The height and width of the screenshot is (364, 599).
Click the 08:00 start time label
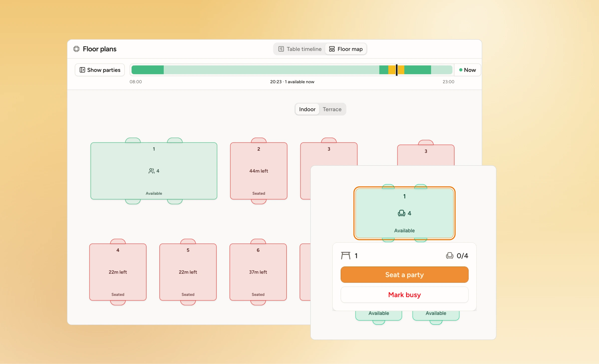click(136, 82)
